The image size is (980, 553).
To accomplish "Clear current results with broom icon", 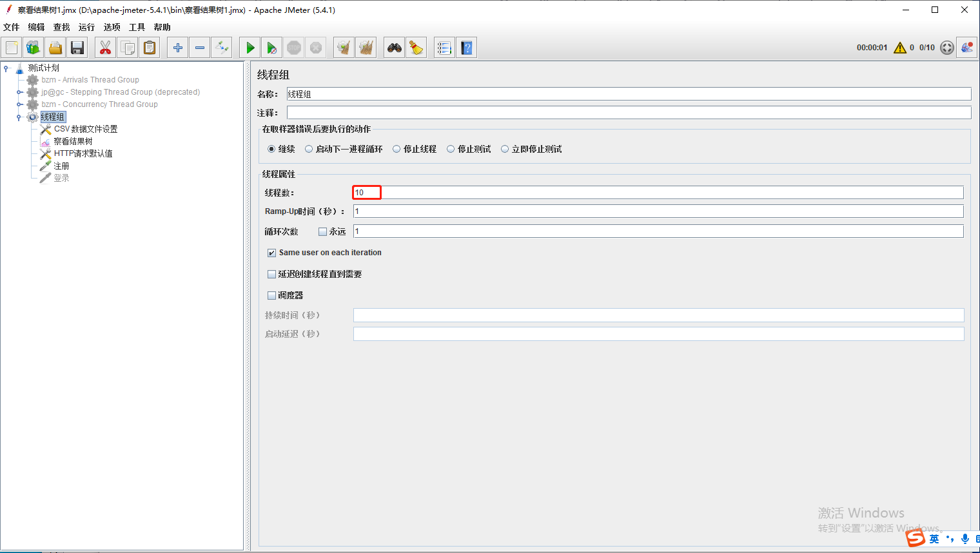I will (x=344, y=48).
